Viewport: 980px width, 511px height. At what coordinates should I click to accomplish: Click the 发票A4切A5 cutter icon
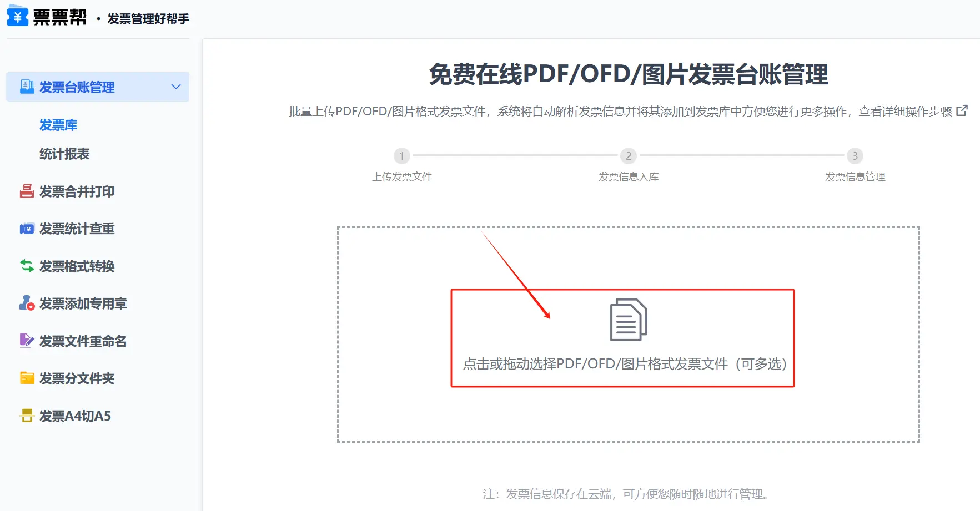(x=27, y=416)
